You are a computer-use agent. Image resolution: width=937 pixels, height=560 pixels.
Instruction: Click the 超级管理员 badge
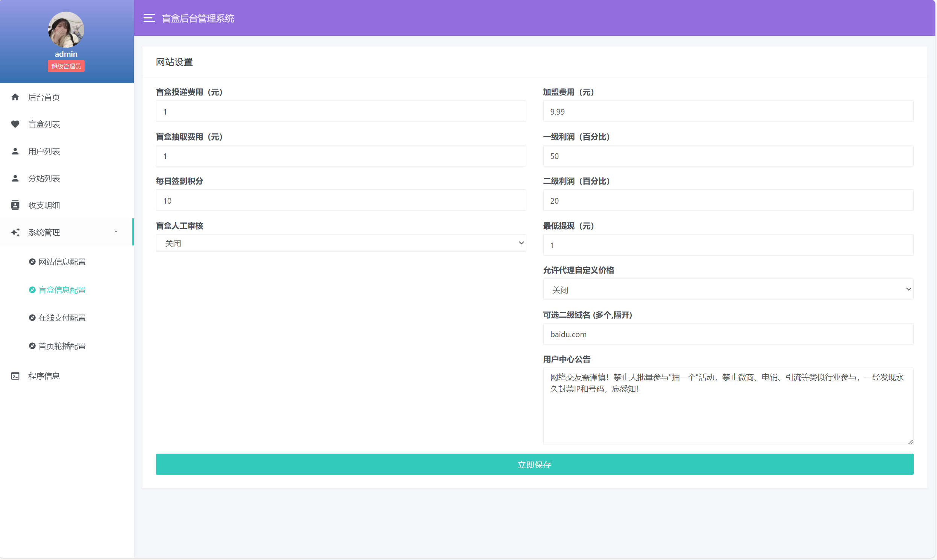(x=66, y=66)
